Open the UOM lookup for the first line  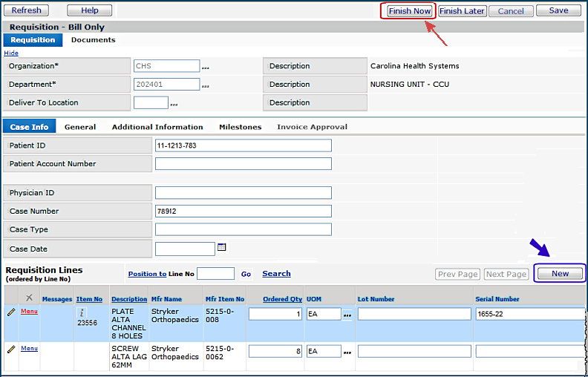click(x=347, y=315)
